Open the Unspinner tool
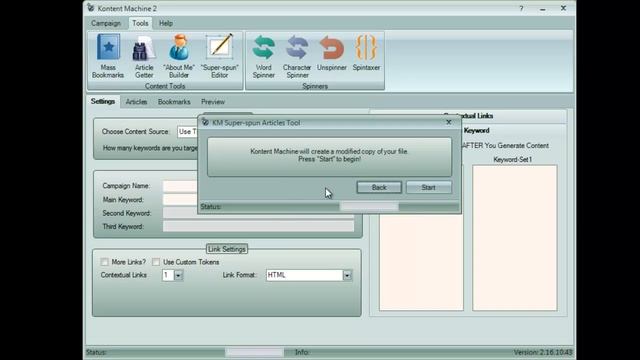The image size is (640, 360). point(331,53)
